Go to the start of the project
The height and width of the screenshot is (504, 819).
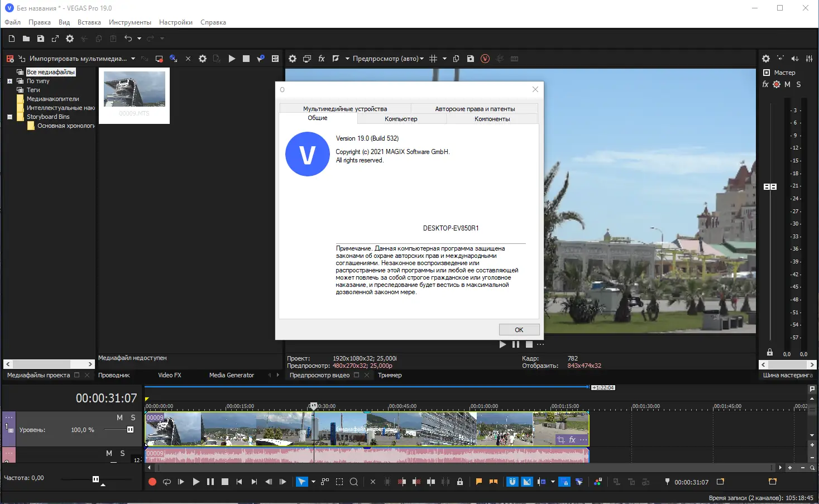[x=240, y=482]
